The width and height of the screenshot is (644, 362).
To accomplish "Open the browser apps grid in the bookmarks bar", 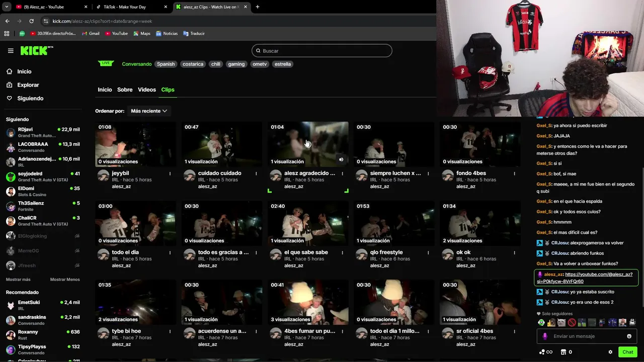I will [7, 34].
